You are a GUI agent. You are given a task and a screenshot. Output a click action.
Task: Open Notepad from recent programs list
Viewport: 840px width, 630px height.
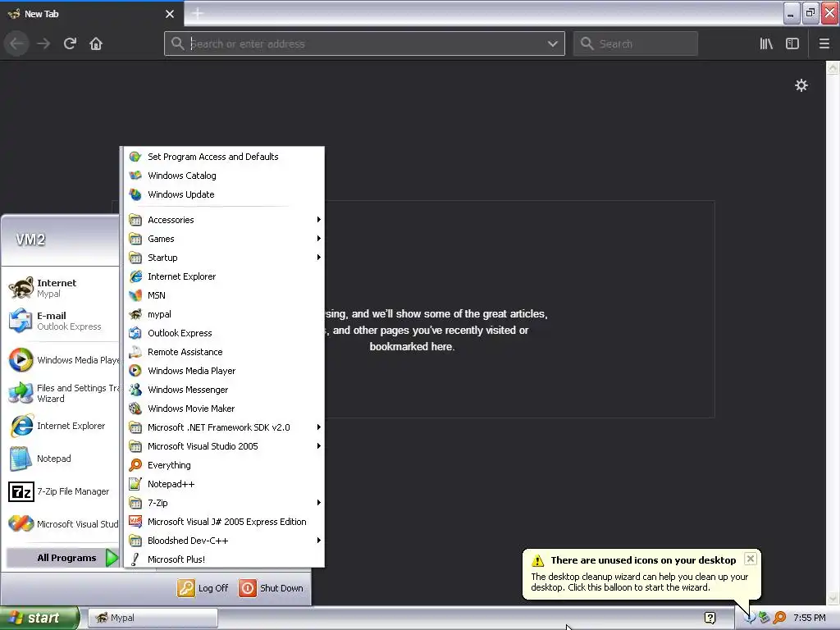tap(60, 459)
